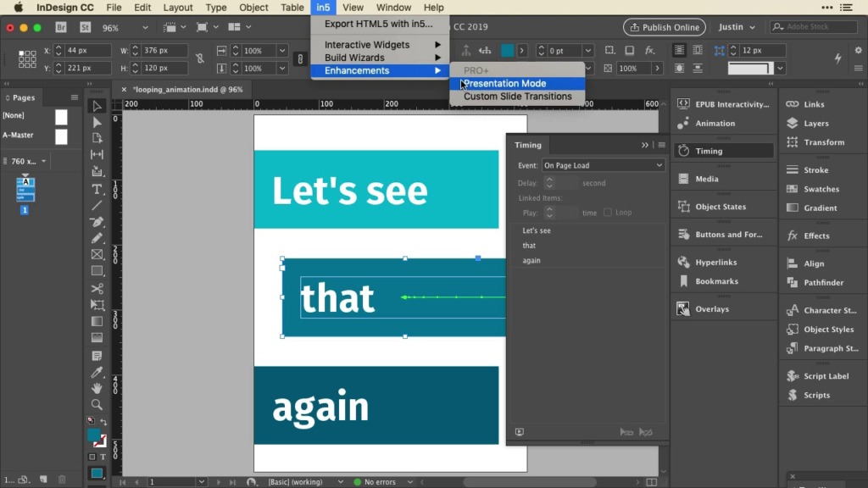Select the Type tool in toolbox
868x488 pixels.
click(x=97, y=188)
